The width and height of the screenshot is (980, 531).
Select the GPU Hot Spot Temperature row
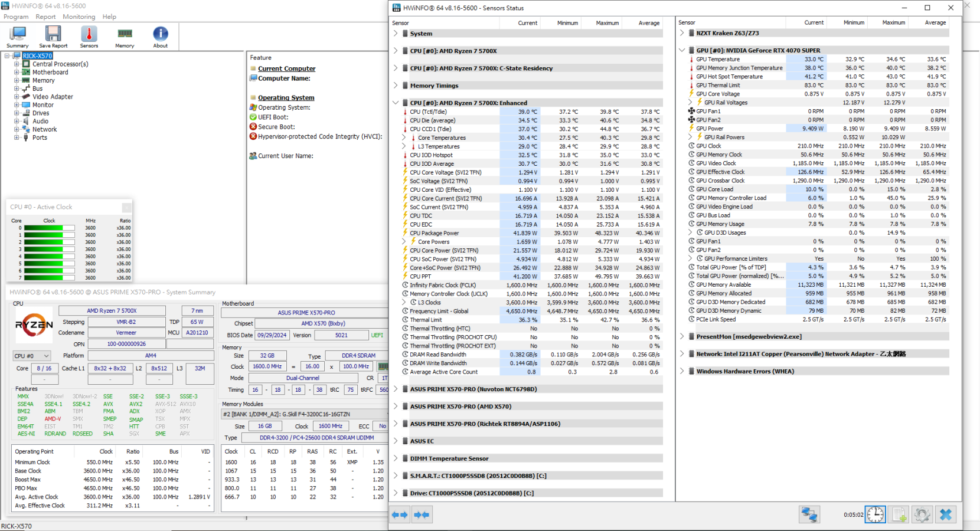tap(818, 76)
